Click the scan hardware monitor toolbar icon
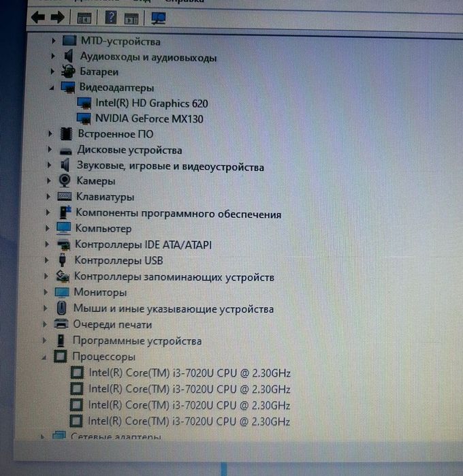The width and height of the screenshot is (463, 476). pyautogui.click(x=159, y=18)
